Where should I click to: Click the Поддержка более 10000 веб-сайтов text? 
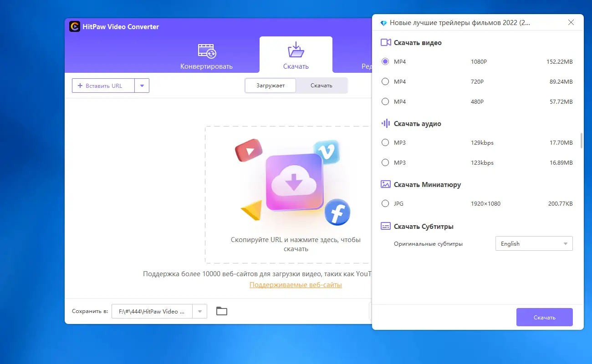[257, 274]
